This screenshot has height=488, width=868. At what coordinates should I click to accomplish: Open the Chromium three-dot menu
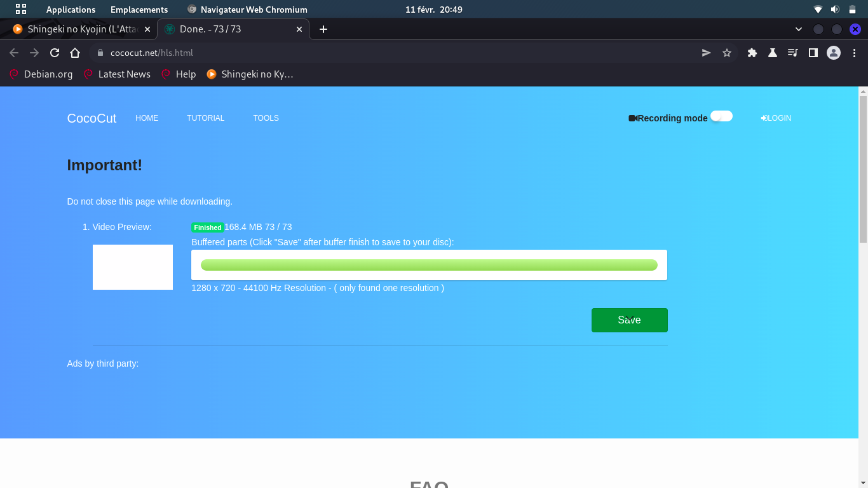(x=855, y=53)
